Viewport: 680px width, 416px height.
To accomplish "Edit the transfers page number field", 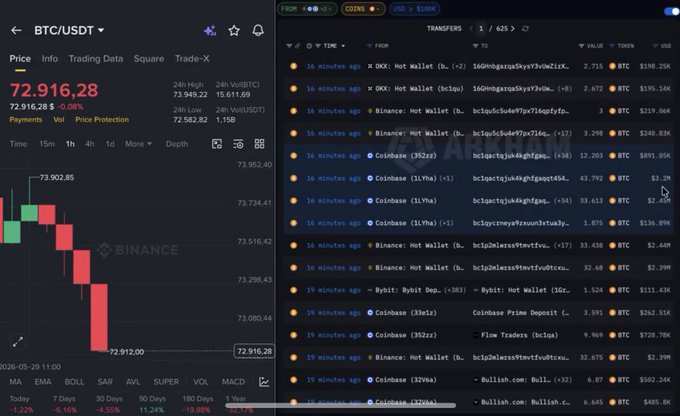I will tap(481, 29).
